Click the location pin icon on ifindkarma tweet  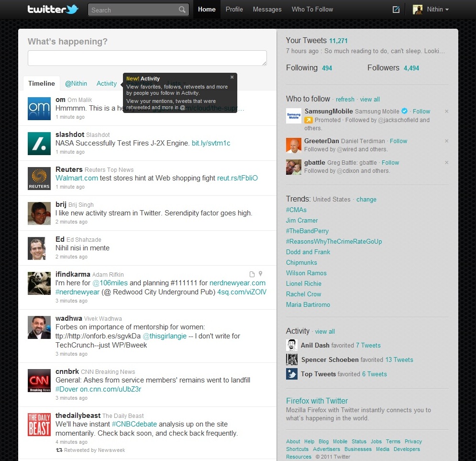261,274
